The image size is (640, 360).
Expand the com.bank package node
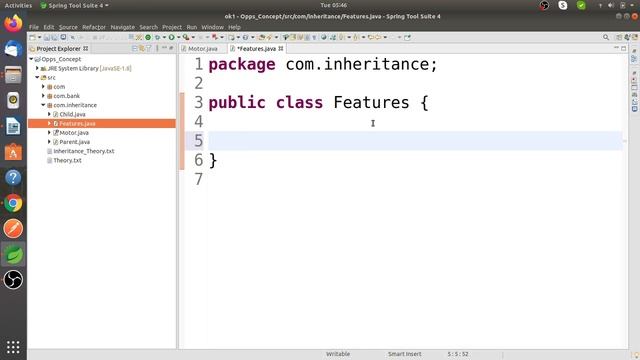[x=43, y=96]
